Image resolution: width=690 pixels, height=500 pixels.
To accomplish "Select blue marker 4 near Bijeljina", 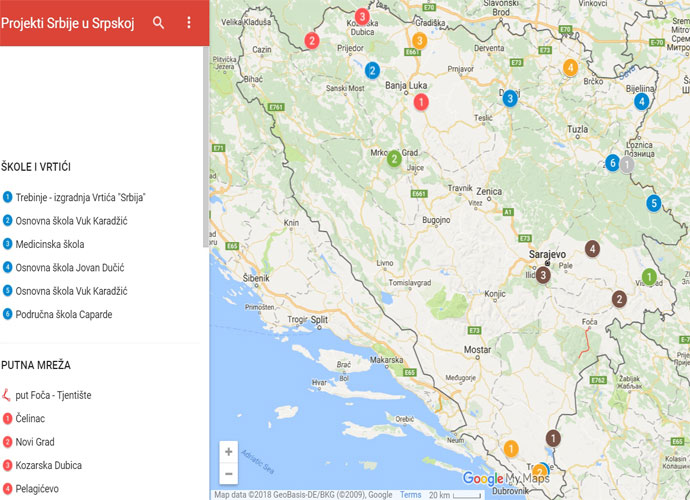I will click(x=642, y=100).
